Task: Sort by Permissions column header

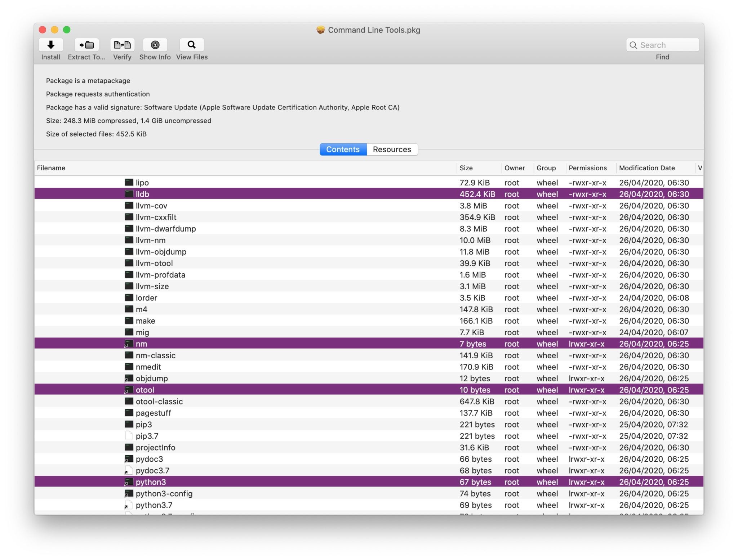Action: point(587,168)
